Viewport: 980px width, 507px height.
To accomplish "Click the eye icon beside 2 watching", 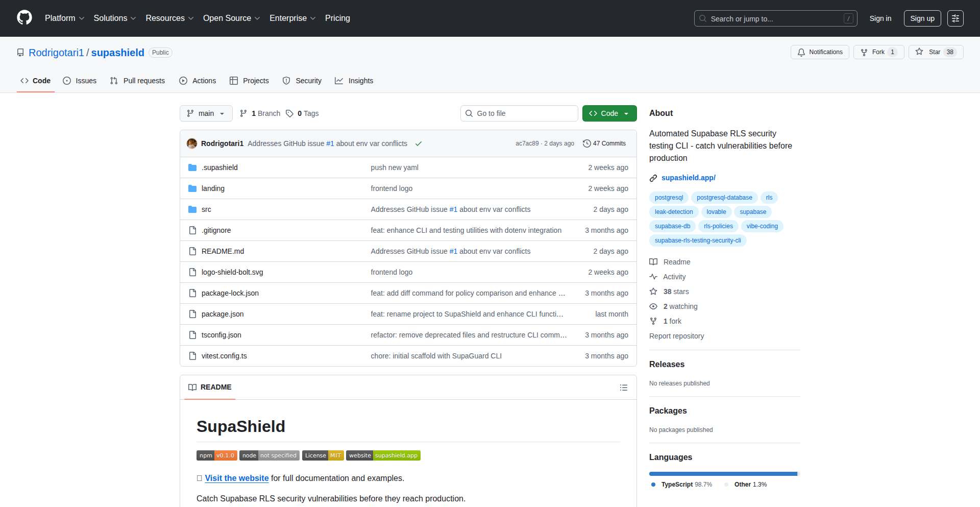I will (653, 306).
